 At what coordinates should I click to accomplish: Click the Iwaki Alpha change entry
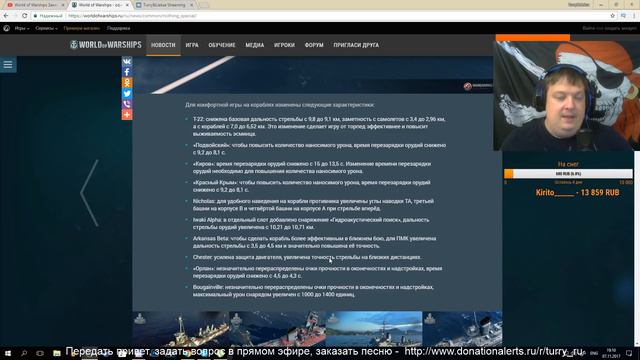tap(311, 223)
